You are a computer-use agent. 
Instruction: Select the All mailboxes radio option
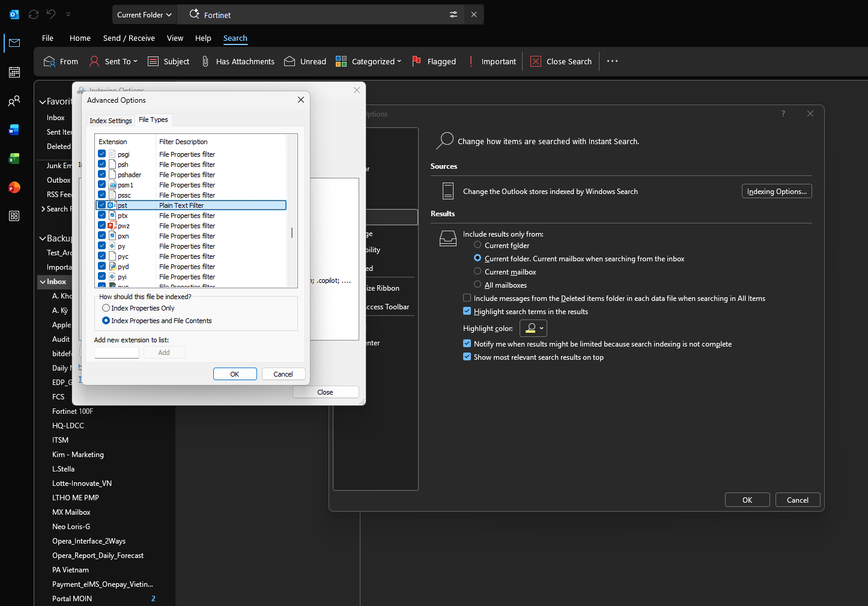[x=478, y=285]
